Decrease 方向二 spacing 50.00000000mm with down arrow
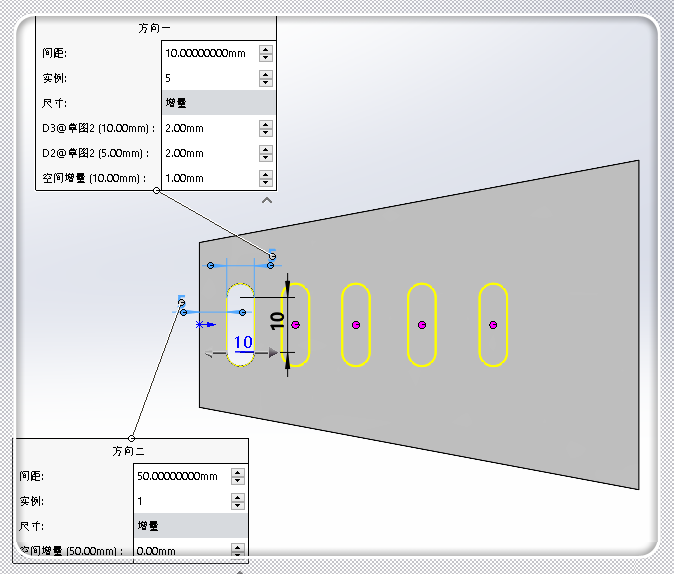Image resolution: width=674 pixels, height=574 pixels. [238, 480]
